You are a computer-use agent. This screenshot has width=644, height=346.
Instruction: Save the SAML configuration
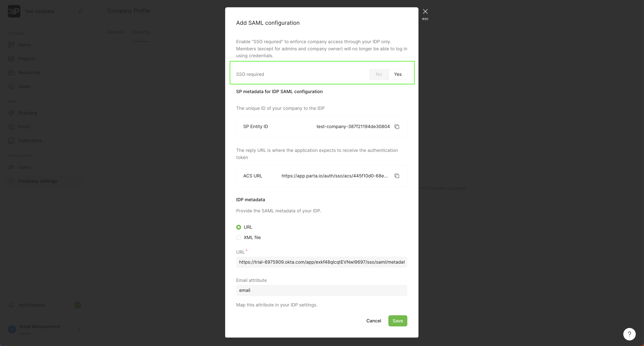[x=398, y=321]
